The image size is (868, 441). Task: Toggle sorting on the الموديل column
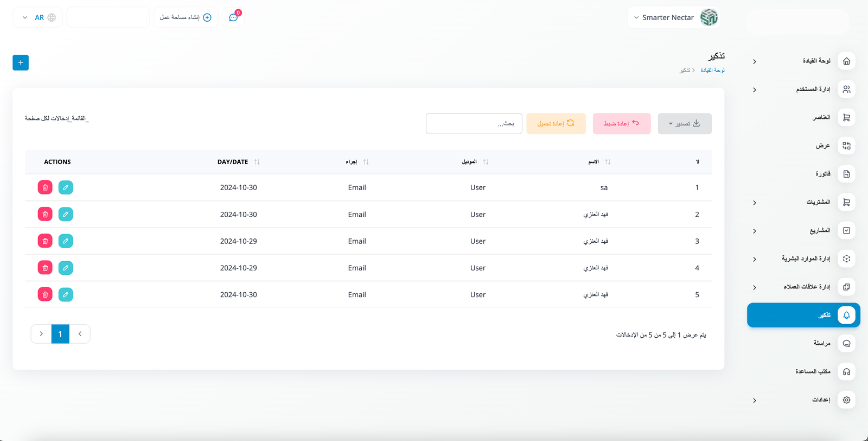point(485,162)
